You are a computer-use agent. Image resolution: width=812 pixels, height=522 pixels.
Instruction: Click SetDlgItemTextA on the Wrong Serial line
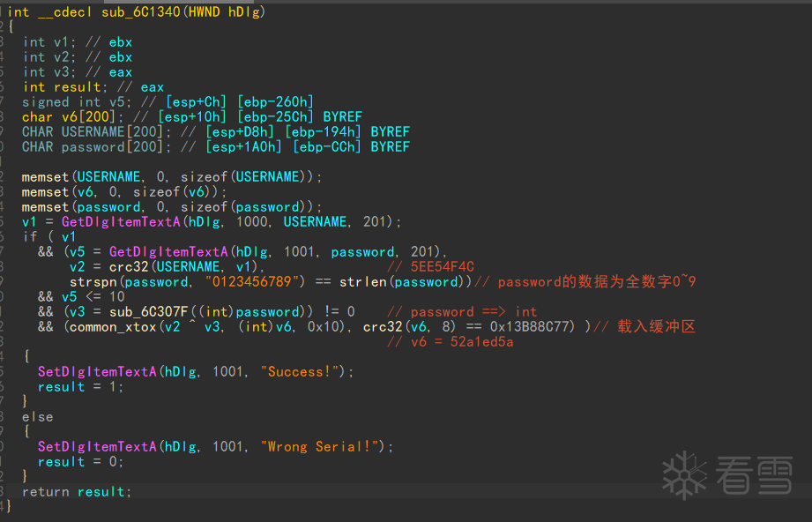(97, 447)
